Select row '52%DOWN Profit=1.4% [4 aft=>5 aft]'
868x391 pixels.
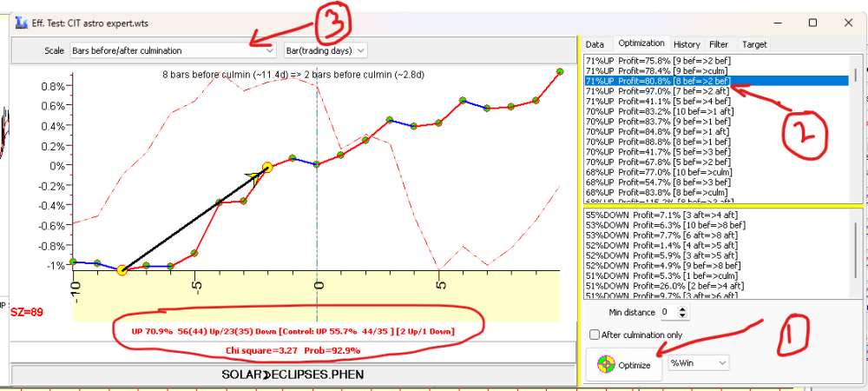(717, 245)
